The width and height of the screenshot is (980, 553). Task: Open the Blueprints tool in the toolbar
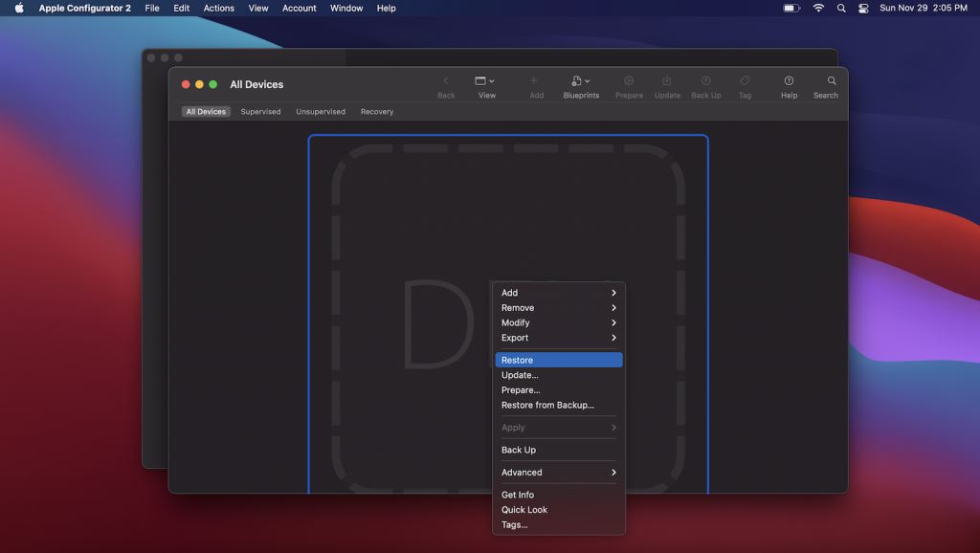click(580, 86)
